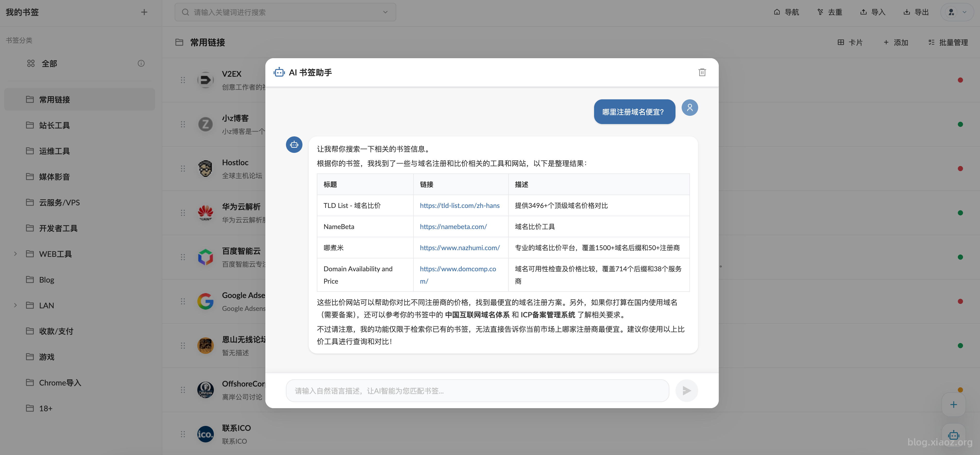Screen dimensions: 980x455
Task: Open the 站长工具 folder
Action: pos(80,125)
